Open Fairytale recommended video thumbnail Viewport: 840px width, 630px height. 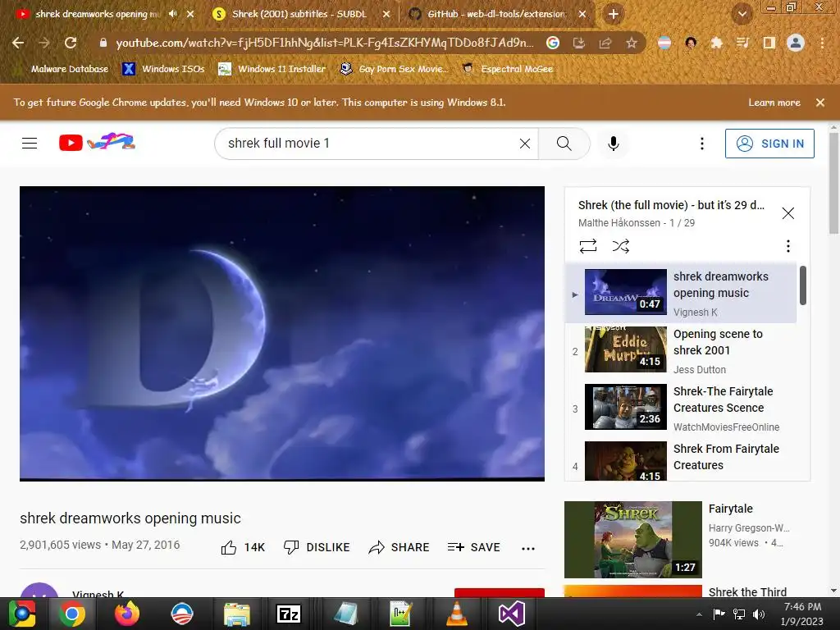[x=632, y=540]
